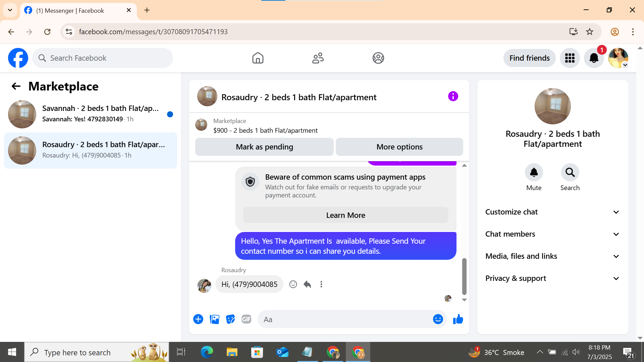Attach a photo using the image icon

pyautogui.click(x=214, y=319)
